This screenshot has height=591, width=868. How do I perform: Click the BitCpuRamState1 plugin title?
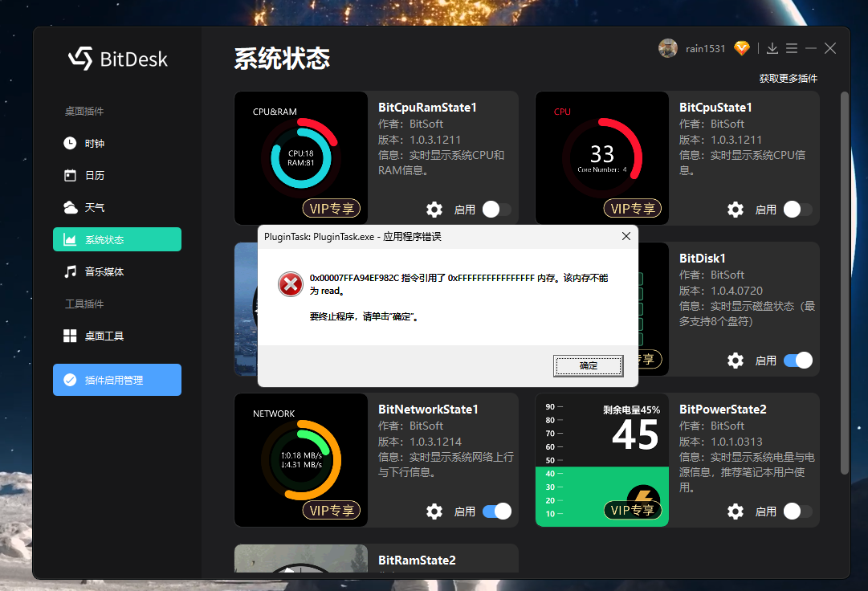(427, 108)
